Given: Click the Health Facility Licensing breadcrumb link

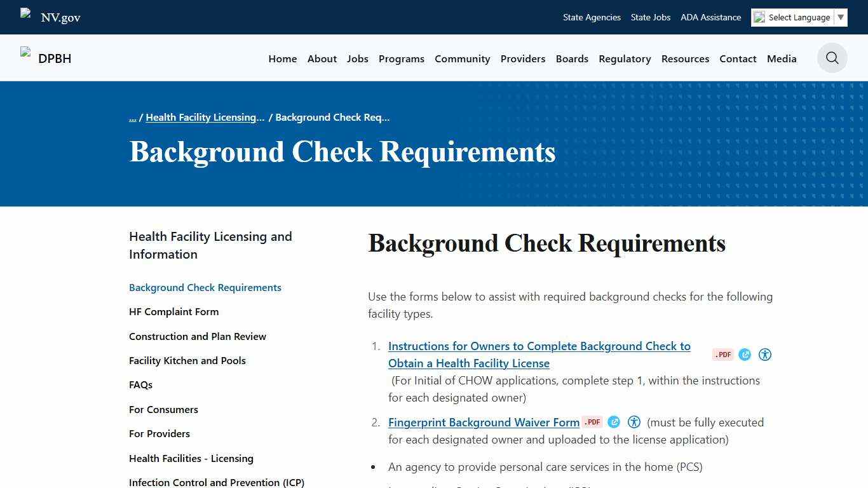Looking at the screenshot, I should point(205,117).
